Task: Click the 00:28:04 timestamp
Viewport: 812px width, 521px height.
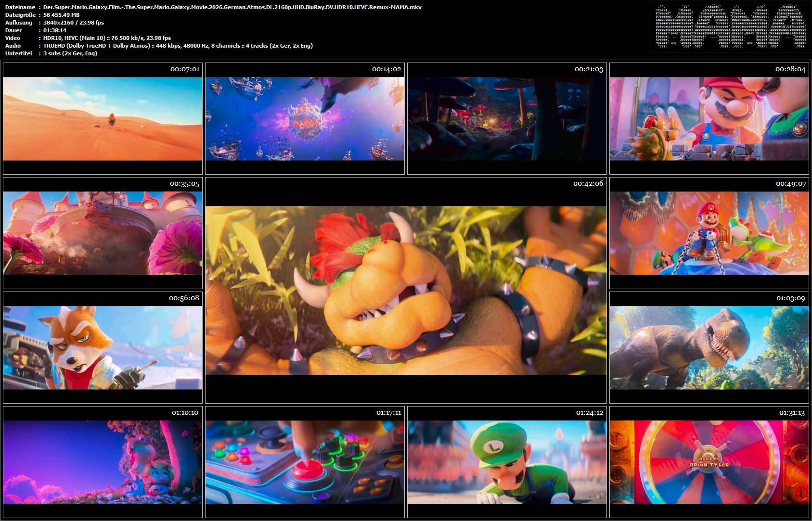Action: [x=790, y=69]
